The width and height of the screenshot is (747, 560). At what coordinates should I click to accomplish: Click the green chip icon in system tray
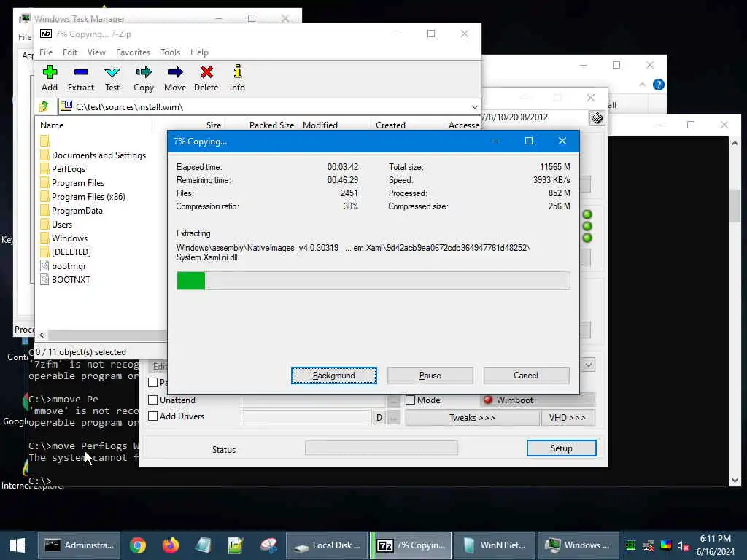click(631, 545)
